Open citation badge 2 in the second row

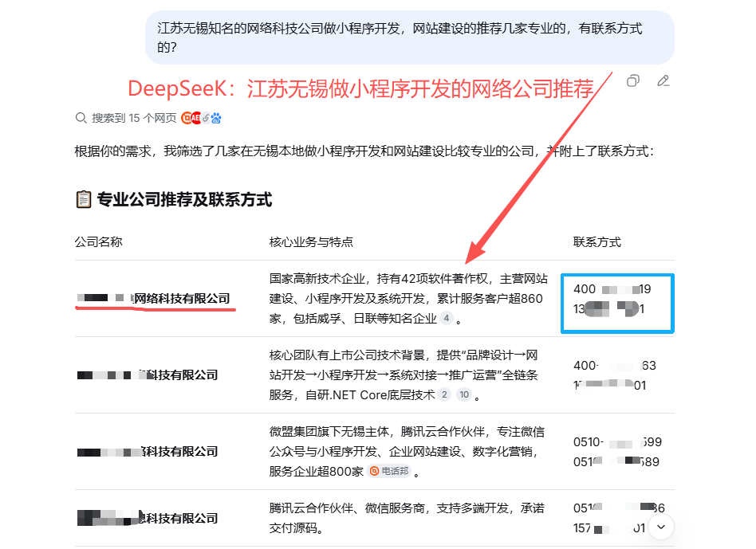(x=444, y=394)
